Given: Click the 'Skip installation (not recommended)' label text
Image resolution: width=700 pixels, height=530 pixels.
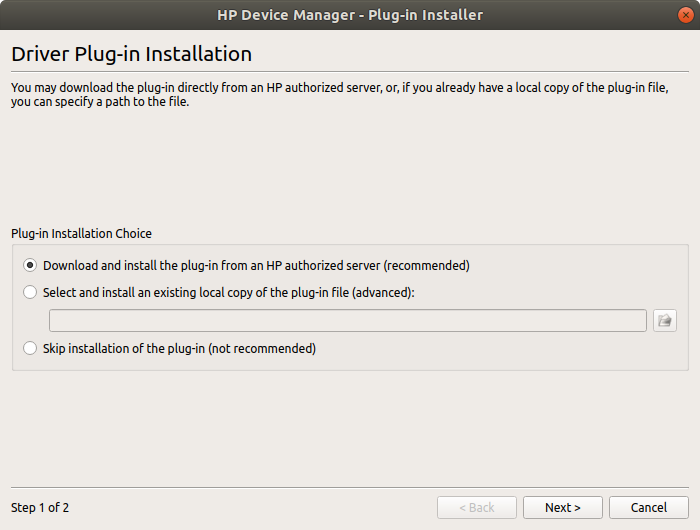Looking at the screenshot, I should 179,349.
